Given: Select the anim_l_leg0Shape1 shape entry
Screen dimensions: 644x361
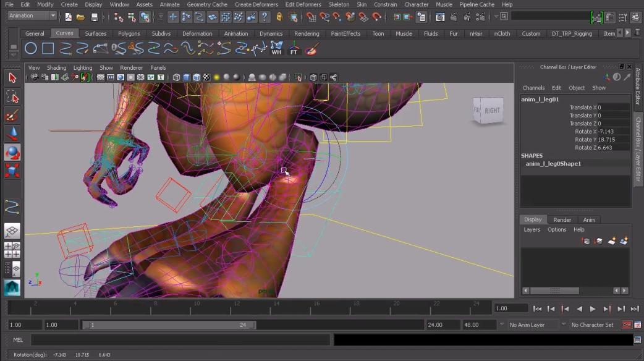Looking at the screenshot, I should [x=553, y=163].
